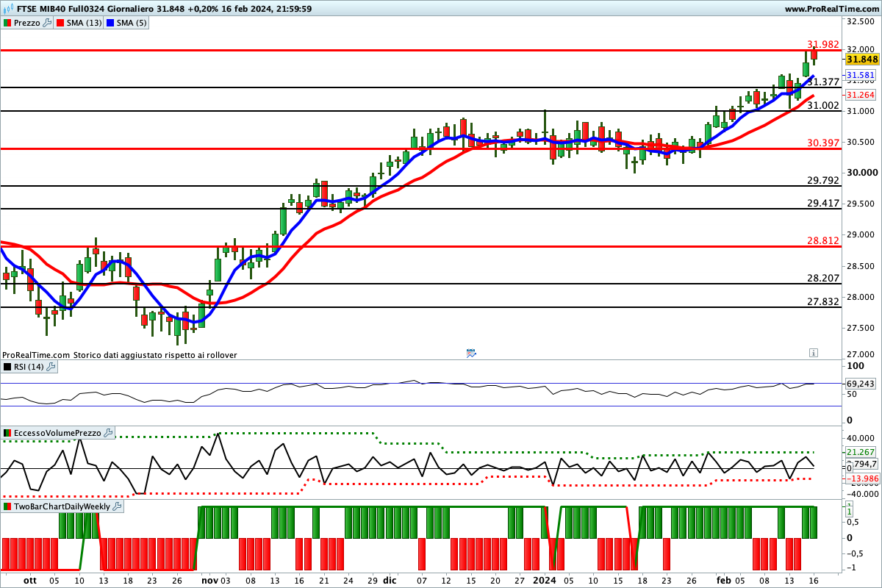
Task: Click the horizontal level label 28.207
Action: (823, 278)
